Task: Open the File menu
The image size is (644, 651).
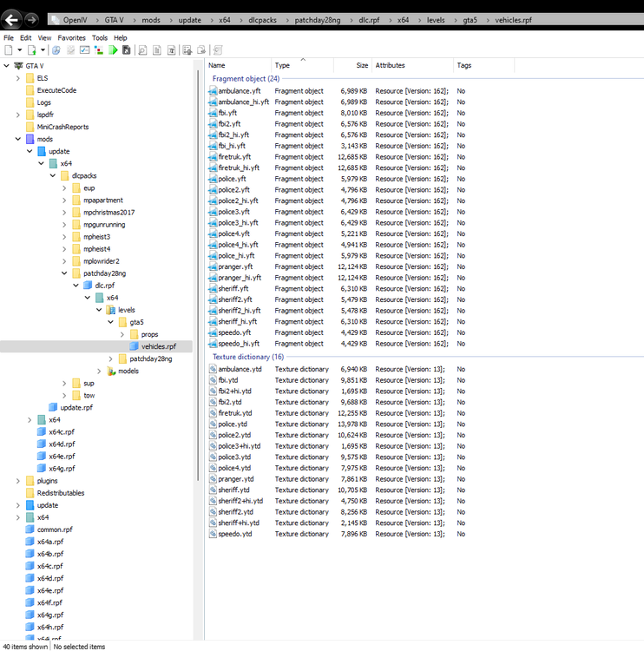Action: pos(9,38)
